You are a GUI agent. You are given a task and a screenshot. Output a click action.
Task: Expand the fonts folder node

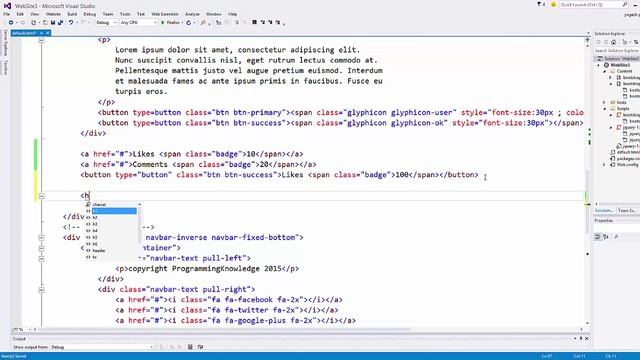604,102
